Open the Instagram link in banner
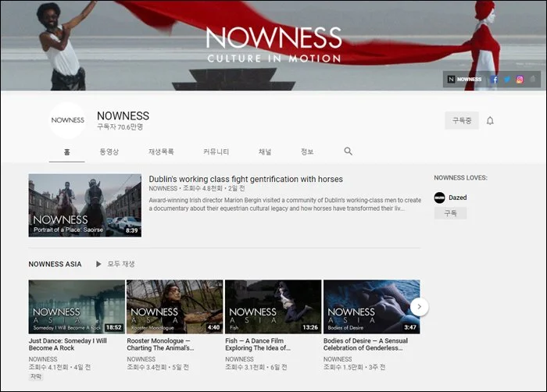The image size is (547, 392). [x=520, y=79]
